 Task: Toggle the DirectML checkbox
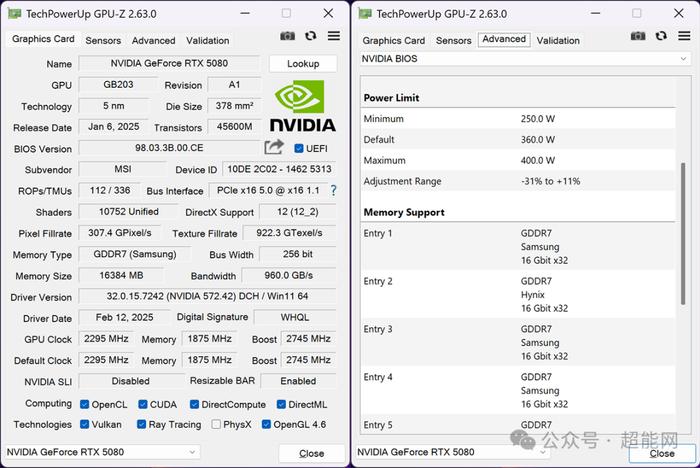(x=281, y=404)
